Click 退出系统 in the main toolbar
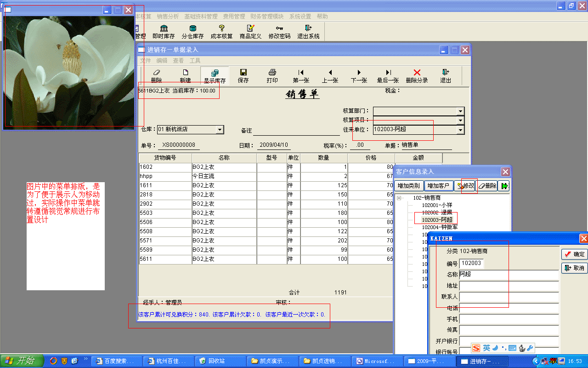 coord(308,32)
